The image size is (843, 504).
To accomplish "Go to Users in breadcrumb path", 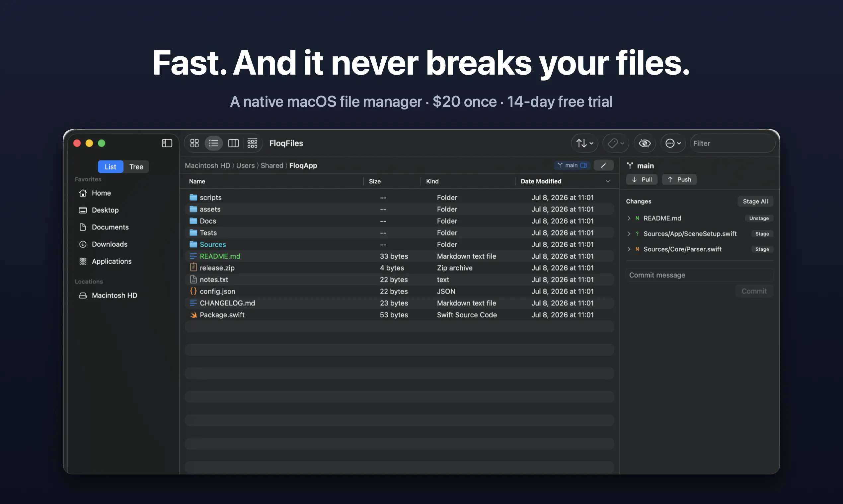I will tap(245, 165).
